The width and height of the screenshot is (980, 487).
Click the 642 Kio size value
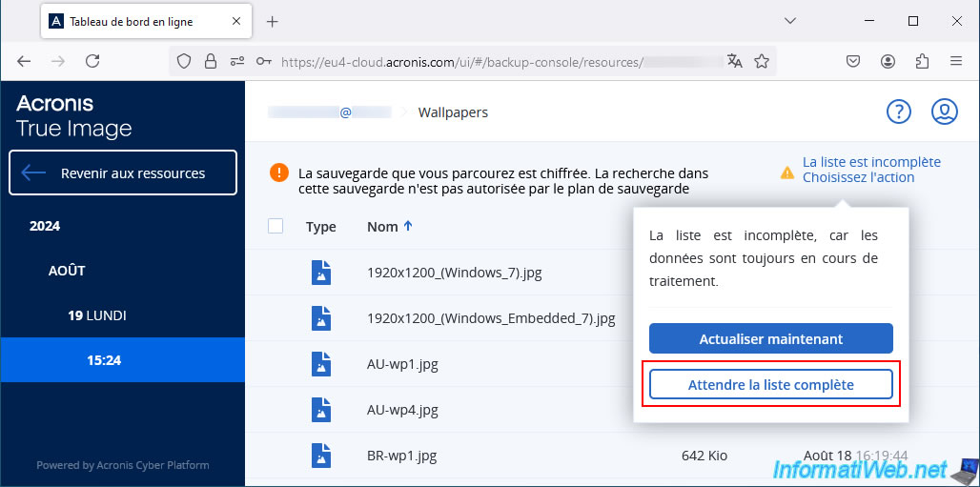(x=704, y=456)
